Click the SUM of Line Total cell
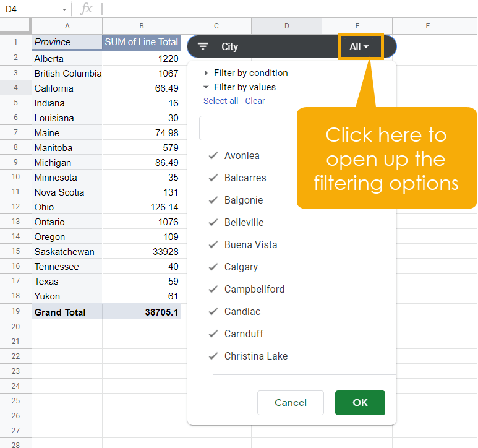Viewport: 478px width, 448px height. click(x=142, y=42)
